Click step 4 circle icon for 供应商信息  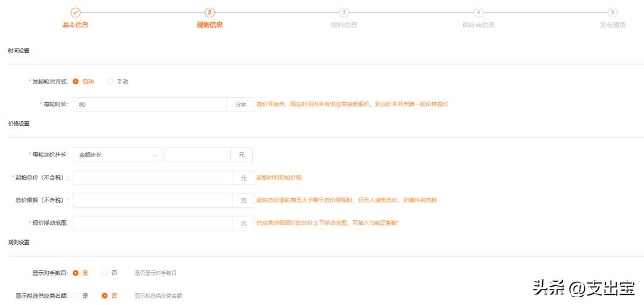478,13
